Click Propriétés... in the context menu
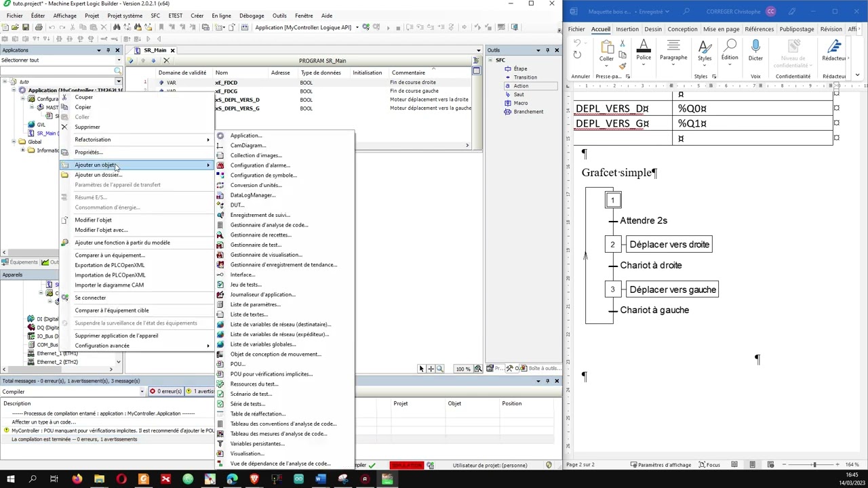This screenshot has height=488, width=868. (89, 152)
